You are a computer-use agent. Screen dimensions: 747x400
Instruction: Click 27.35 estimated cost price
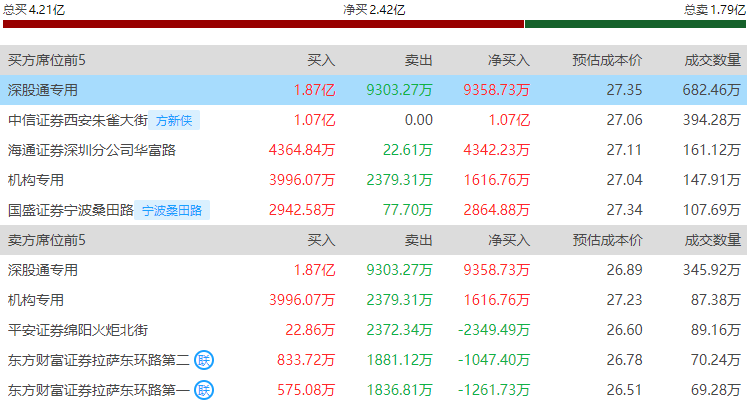625,90
